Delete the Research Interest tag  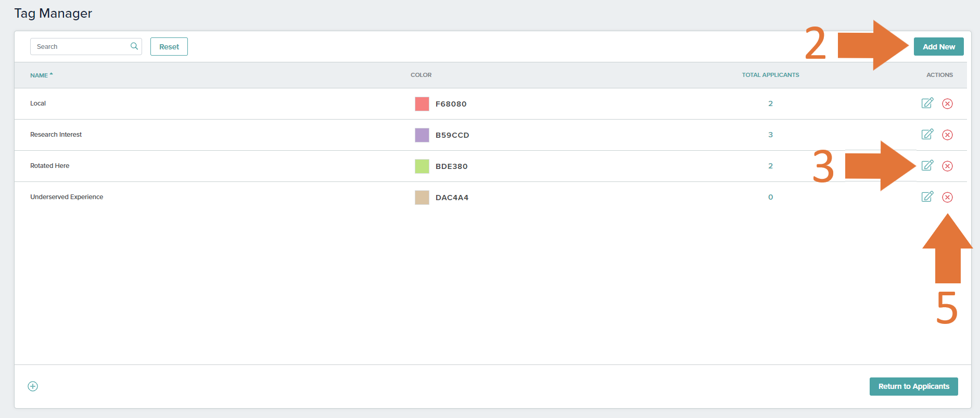pos(948,135)
